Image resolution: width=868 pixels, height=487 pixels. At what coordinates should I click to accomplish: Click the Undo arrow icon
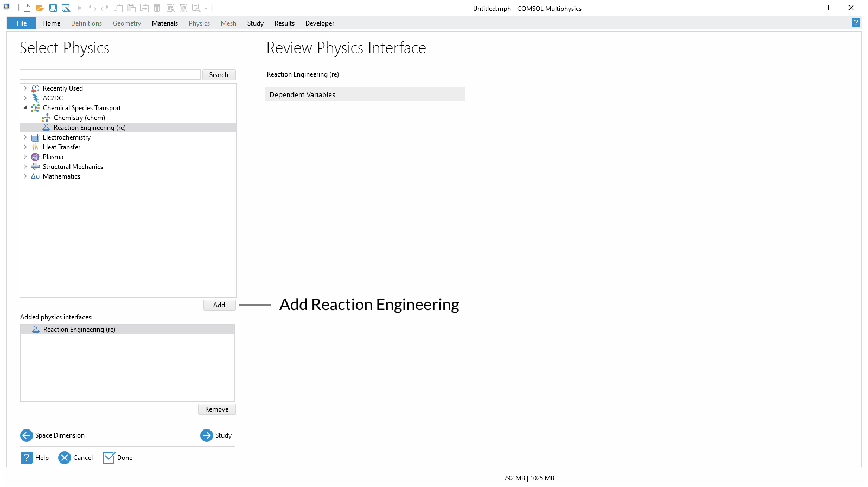click(92, 8)
